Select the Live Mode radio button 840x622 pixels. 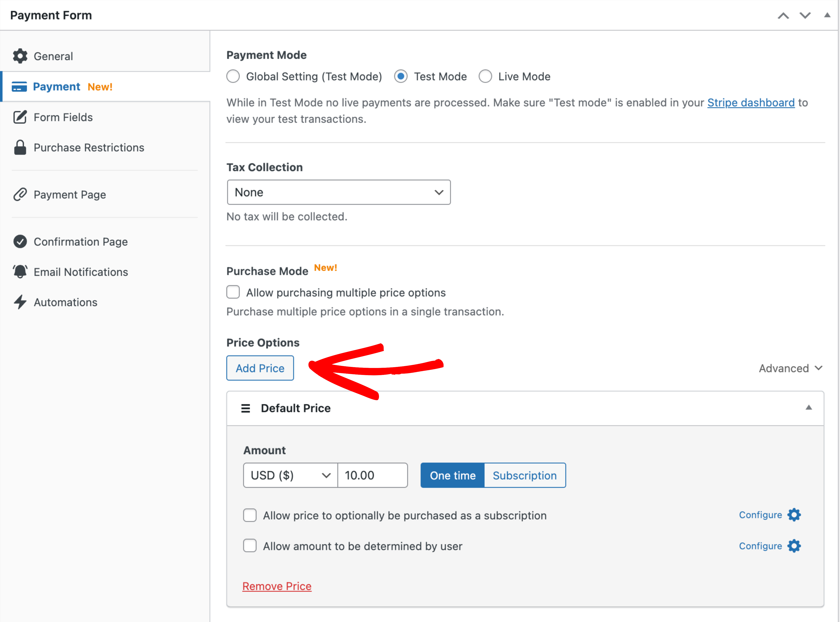[485, 76]
